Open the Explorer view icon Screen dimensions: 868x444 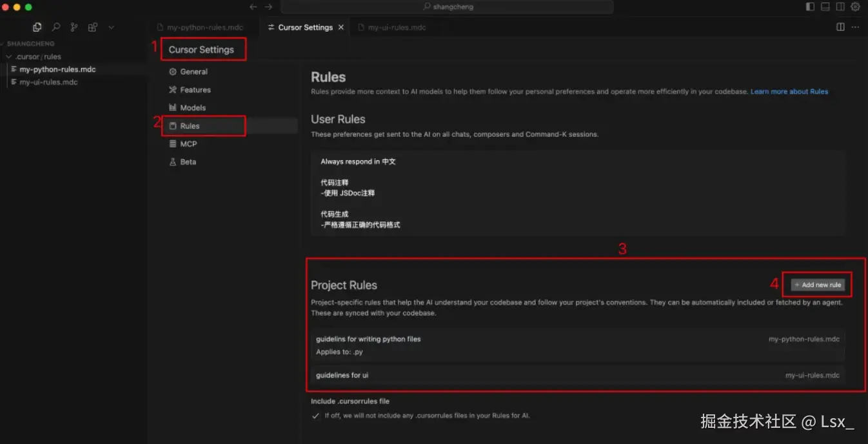coord(37,27)
